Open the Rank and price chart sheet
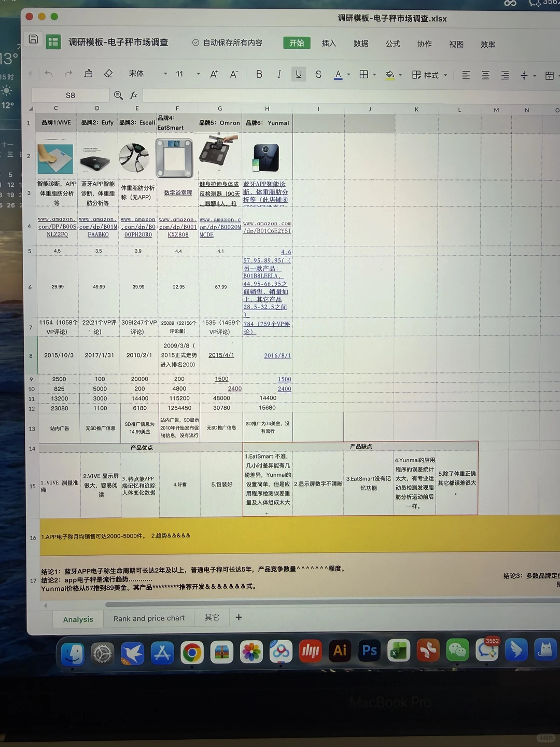The height and width of the screenshot is (747, 560). [149, 618]
